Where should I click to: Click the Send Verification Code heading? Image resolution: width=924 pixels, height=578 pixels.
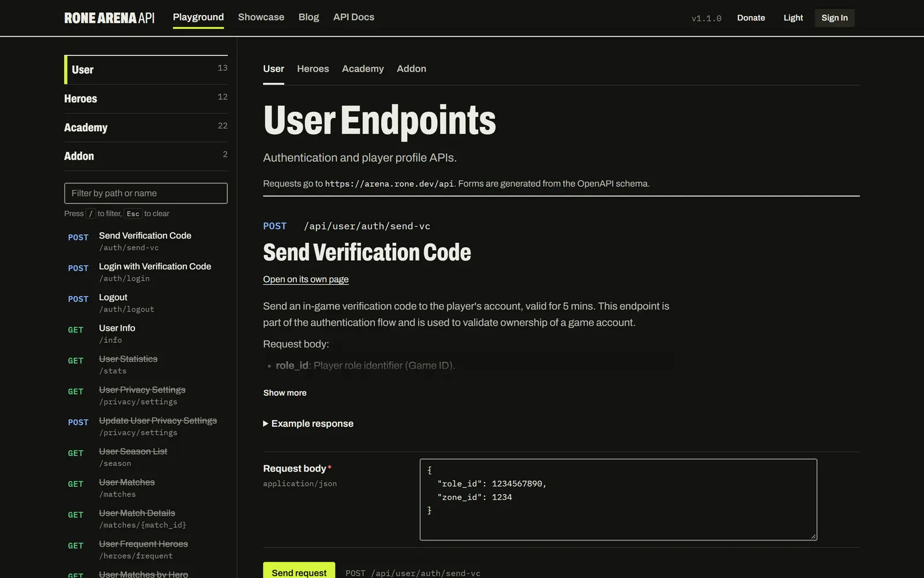coord(367,253)
